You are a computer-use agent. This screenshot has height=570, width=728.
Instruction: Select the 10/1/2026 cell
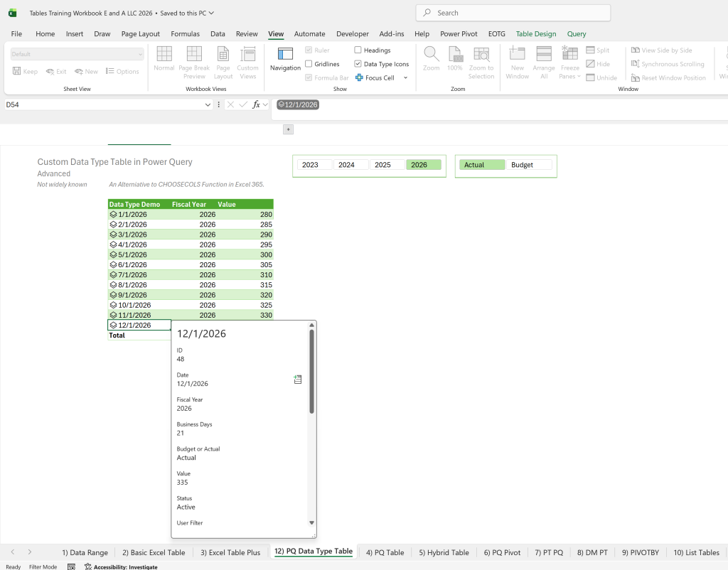click(139, 305)
